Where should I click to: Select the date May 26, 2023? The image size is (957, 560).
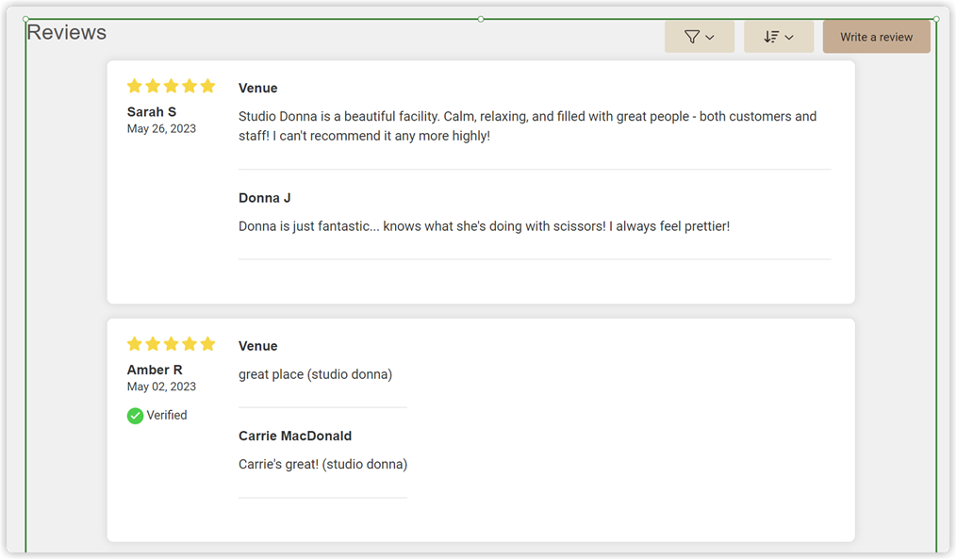161,129
